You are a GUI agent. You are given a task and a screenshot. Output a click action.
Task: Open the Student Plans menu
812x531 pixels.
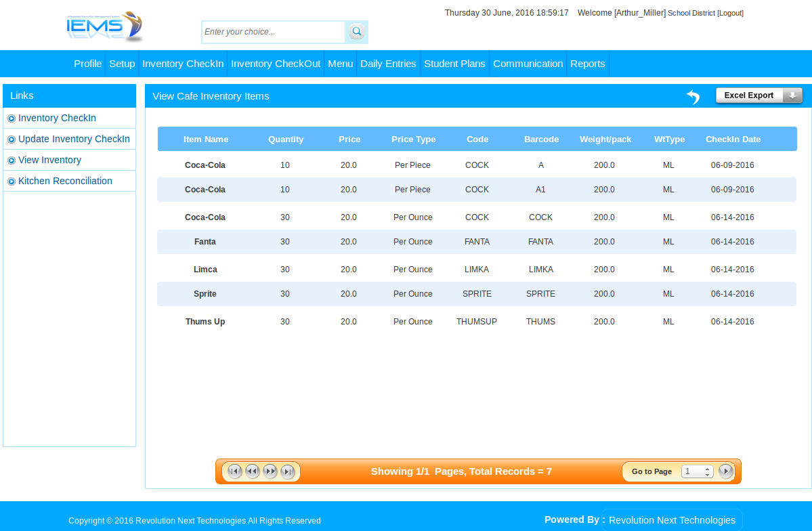pyautogui.click(x=454, y=64)
